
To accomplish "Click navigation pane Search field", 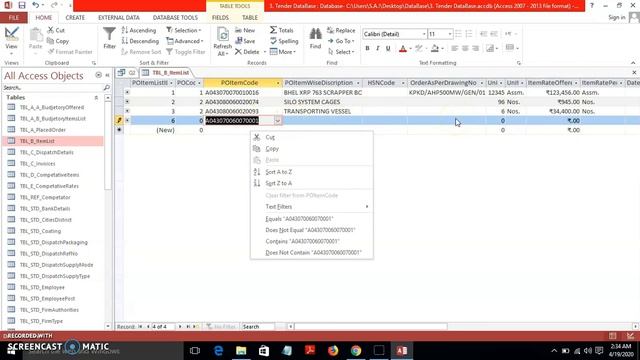I will (x=52, y=87).
